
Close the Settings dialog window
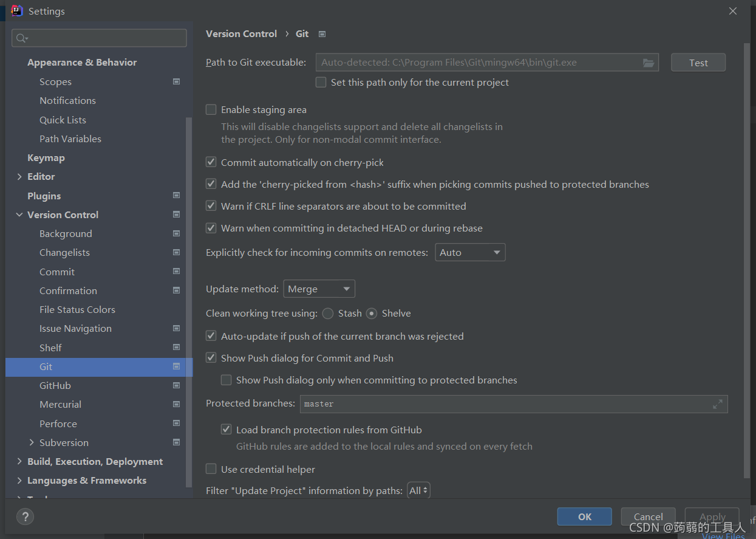(733, 11)
